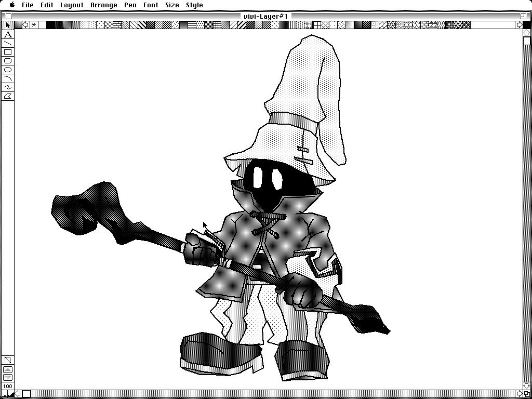Image resolution: width=532 pixels, height=399 pixels.
Task: Select the Oval tool
Action: (8, 70)
